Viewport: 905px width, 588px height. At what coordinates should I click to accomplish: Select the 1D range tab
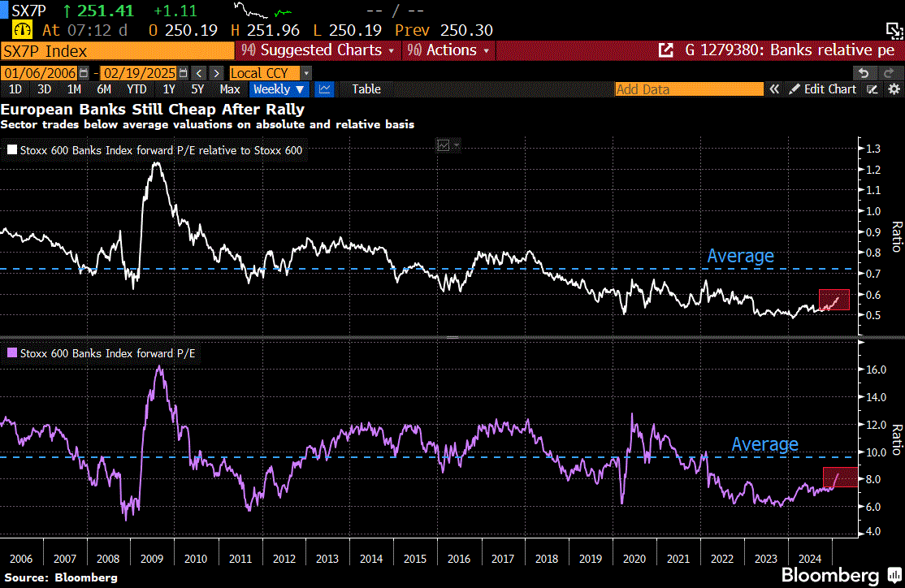[15, 89]
